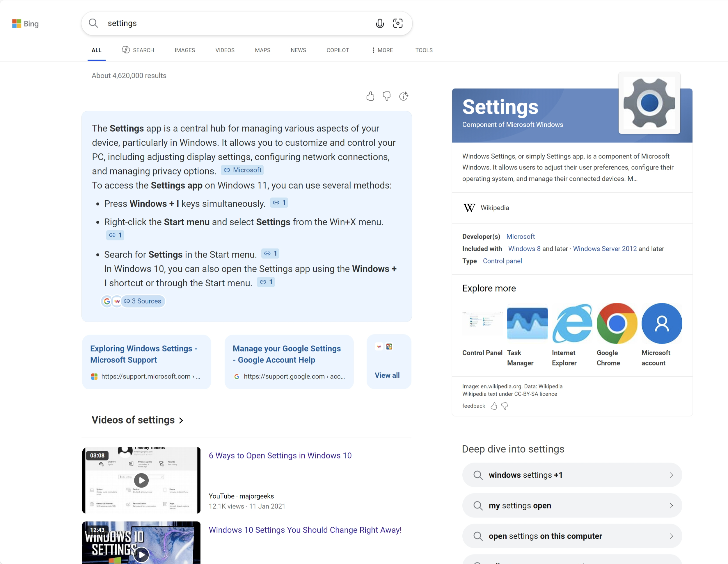
Task: Switch to the Images tab
Action: 185,50
